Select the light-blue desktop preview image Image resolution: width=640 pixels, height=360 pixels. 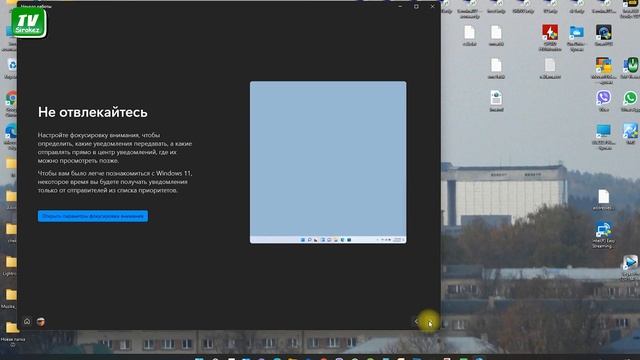[328, 162]
